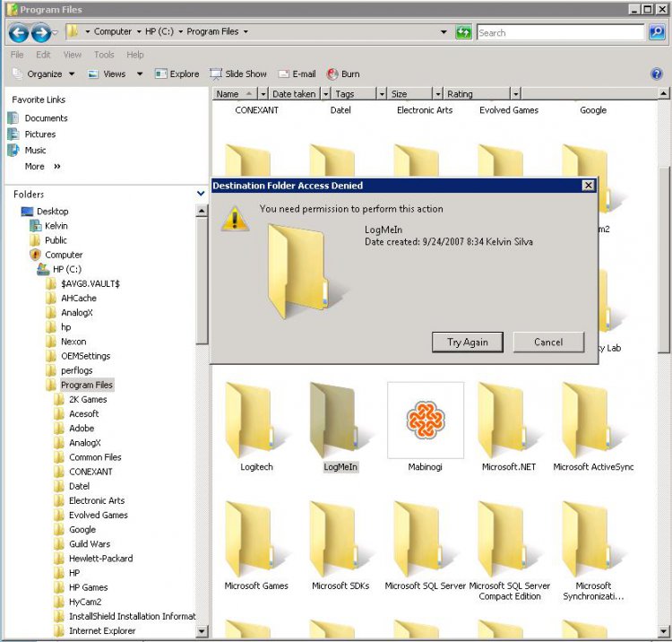Click Computer in the address breadcrumb

point(113,31)
